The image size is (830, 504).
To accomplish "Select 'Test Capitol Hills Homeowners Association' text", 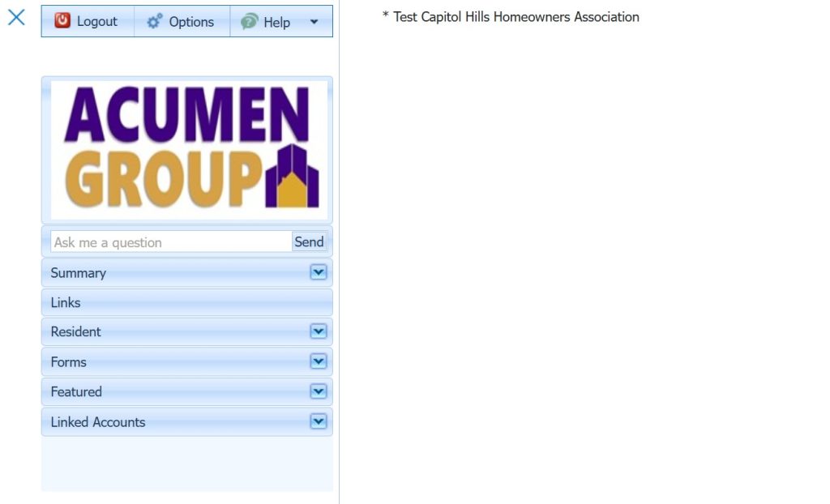I will 516,17.
